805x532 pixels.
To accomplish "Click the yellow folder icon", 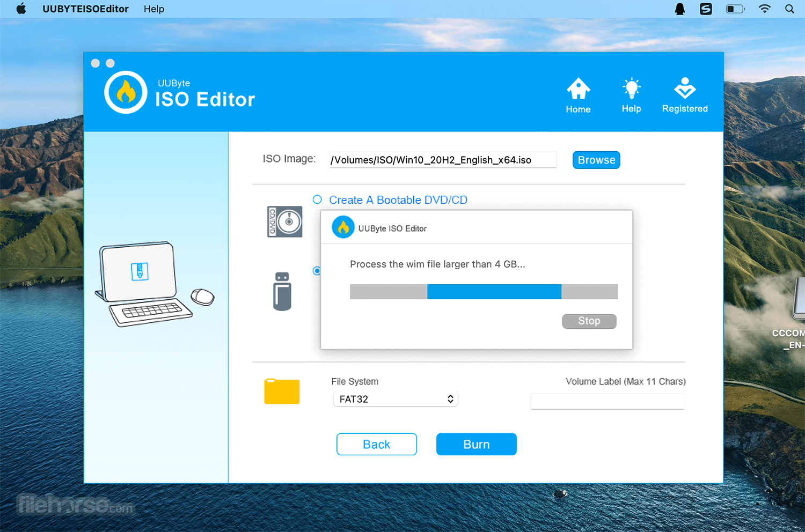I will (282, 391).
